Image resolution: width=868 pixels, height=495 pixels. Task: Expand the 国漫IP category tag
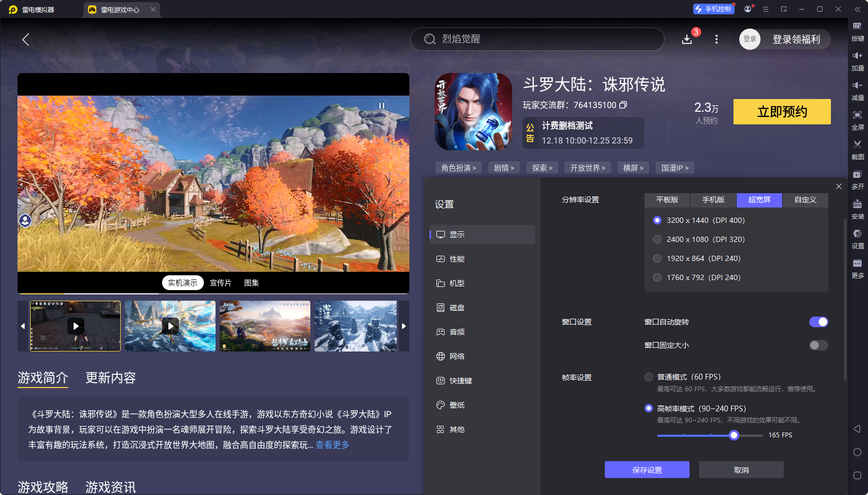[x=675, y=167]
